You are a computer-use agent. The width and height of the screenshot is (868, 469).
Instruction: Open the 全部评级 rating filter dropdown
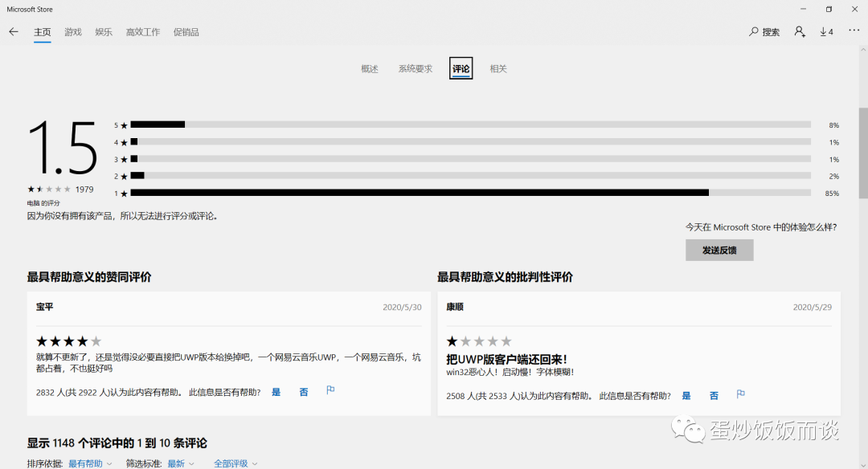[233, 463]
